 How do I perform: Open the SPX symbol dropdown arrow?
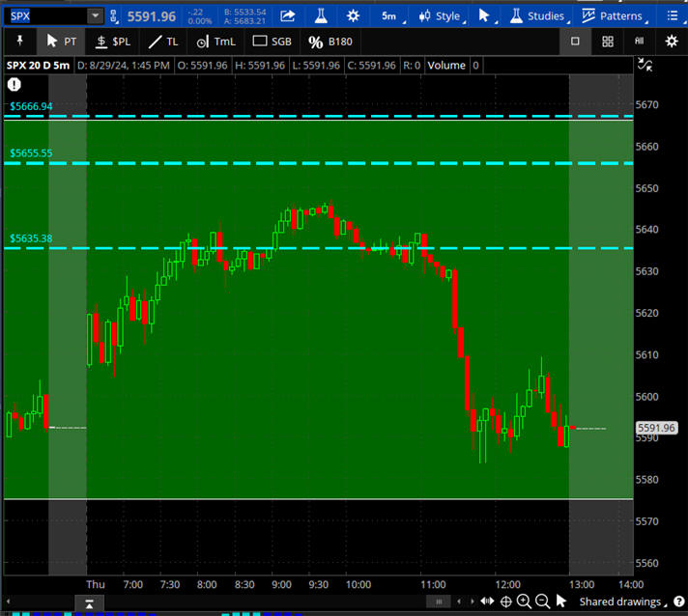point(94,15)
